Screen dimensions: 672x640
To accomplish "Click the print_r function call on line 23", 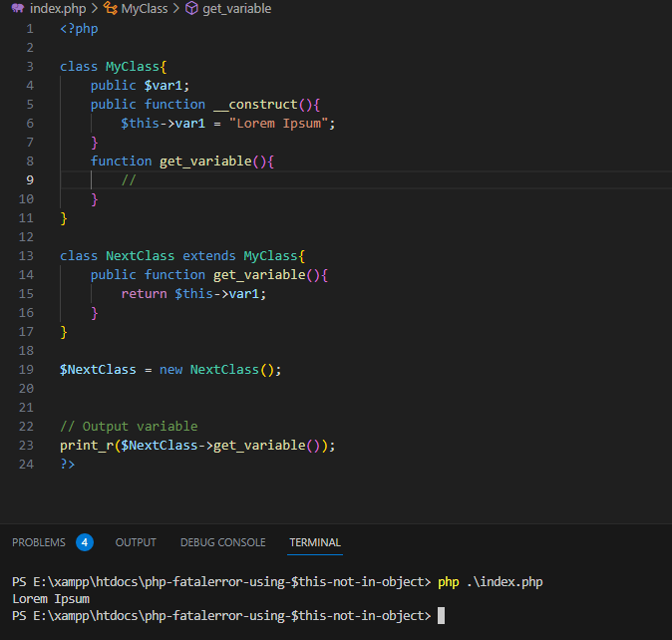I will tap(87, 445).
